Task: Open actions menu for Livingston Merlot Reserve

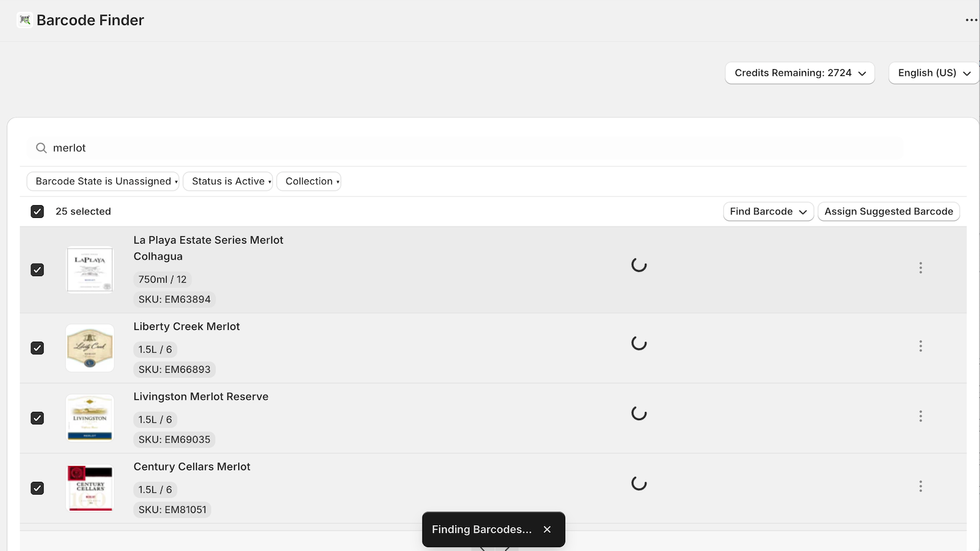Action: 921,416
